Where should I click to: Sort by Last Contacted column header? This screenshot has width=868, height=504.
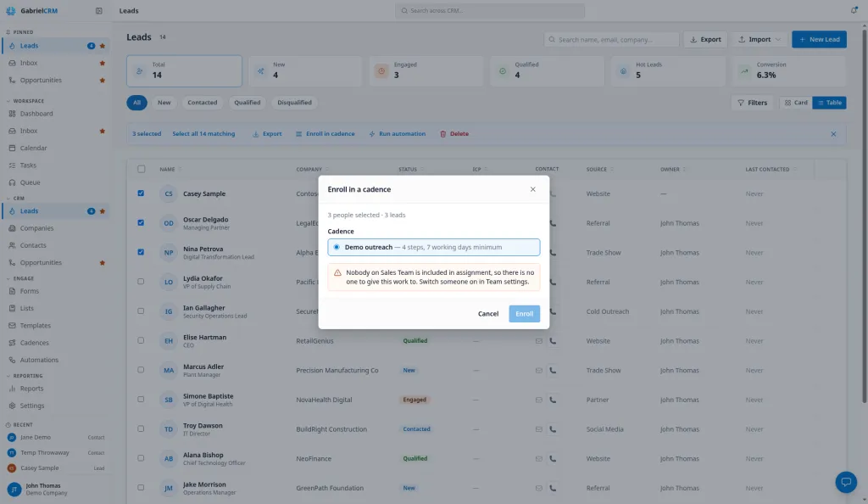pos(771,170)
